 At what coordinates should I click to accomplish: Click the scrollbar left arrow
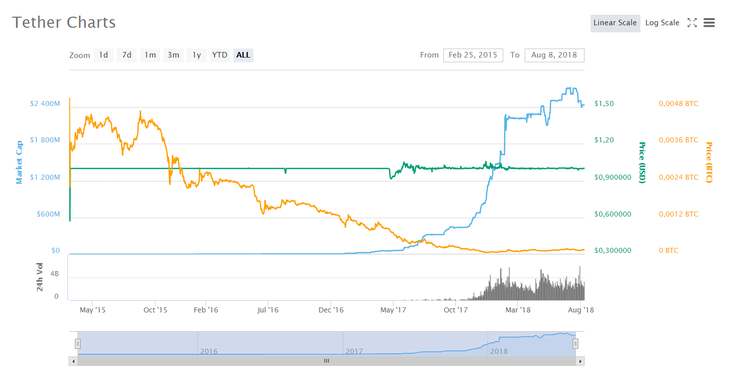(x=73, y=361)
